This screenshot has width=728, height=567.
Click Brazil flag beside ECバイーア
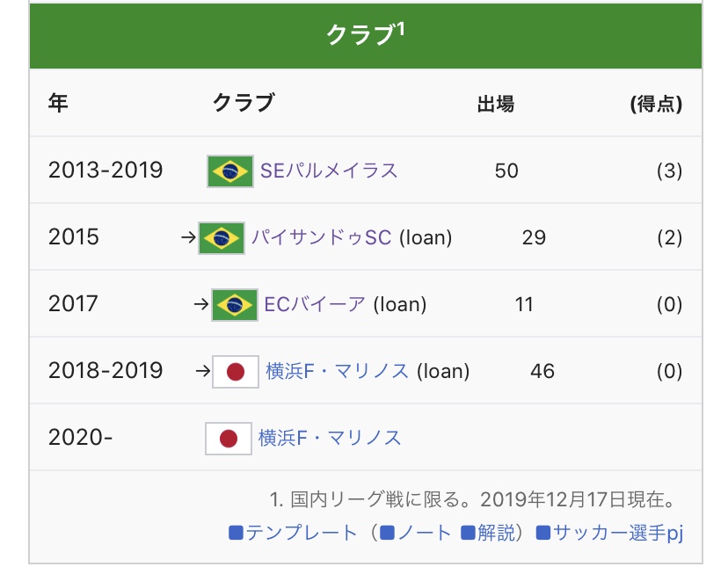click(235, 304)
